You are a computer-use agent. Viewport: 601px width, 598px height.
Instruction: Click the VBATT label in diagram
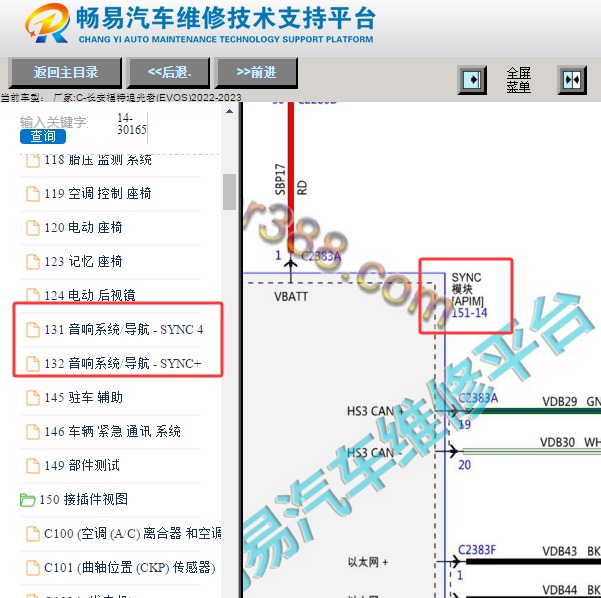click(291, 297)
